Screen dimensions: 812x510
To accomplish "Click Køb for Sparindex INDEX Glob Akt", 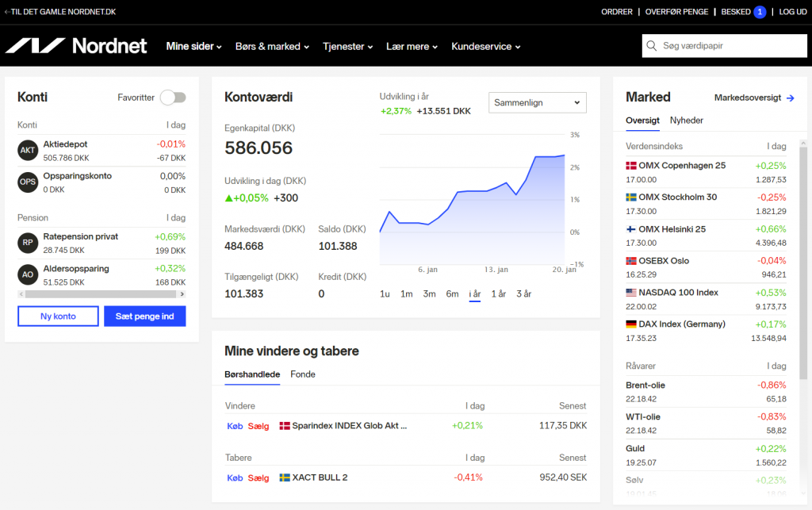I will pos(235,426).
